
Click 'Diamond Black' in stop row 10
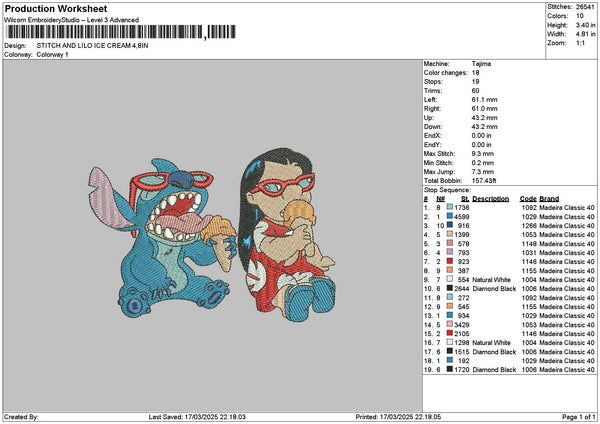click(494, 289)
